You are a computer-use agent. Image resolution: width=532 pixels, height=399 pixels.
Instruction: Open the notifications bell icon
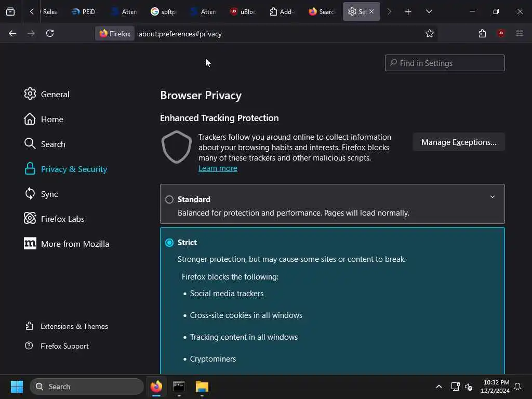(518, 387)
